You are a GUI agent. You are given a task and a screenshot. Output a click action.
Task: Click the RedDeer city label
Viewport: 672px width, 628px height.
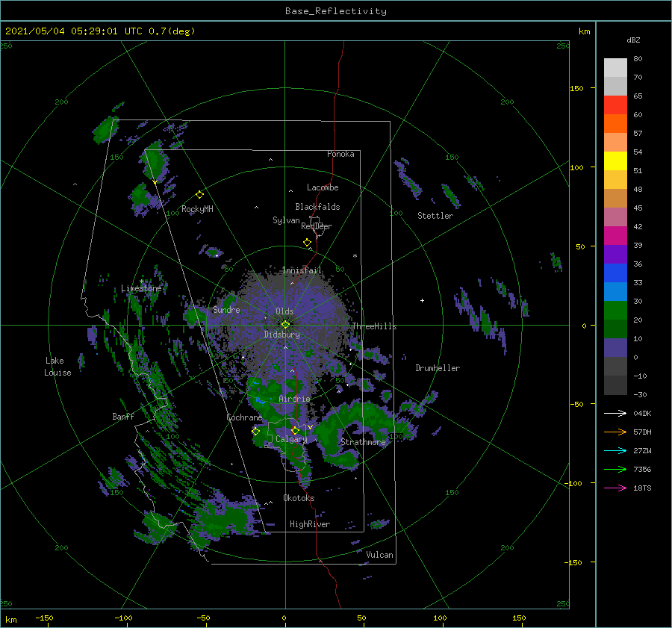(317, 226)
